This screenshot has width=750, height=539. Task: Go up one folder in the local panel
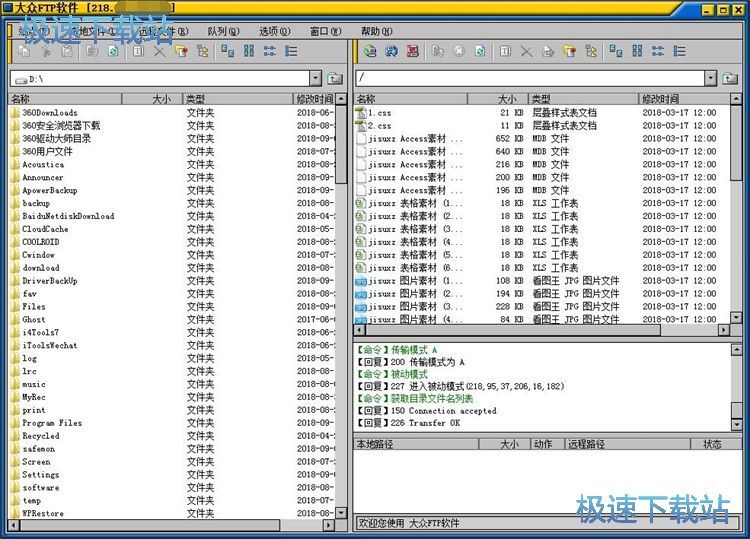(x=335, y=78)
